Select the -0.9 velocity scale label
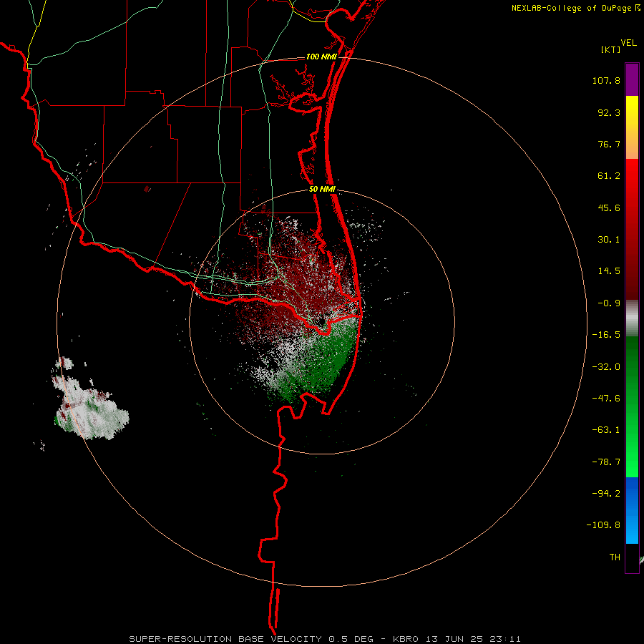The image size is (644, 644). tap(609, 303)
